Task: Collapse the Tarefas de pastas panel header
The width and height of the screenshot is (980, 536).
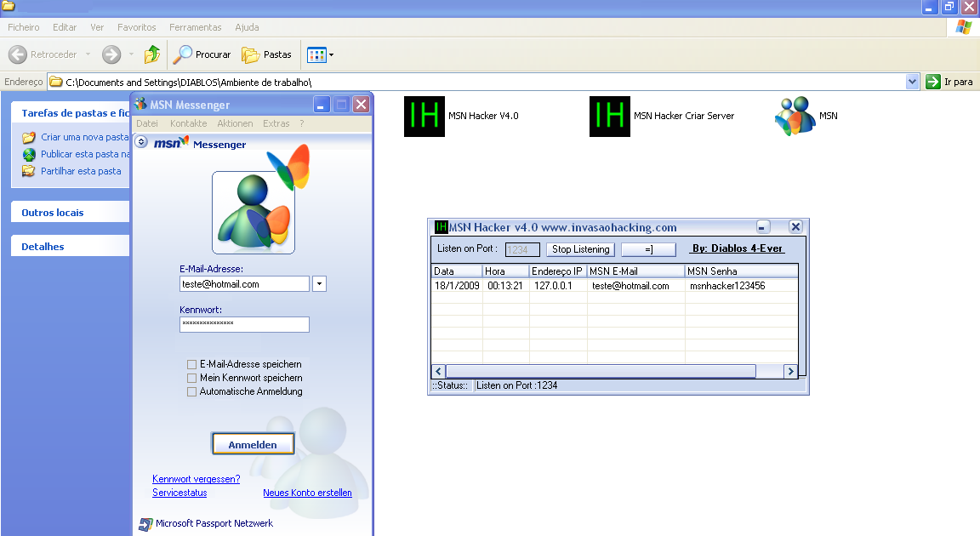Action: tap(70, 113)
